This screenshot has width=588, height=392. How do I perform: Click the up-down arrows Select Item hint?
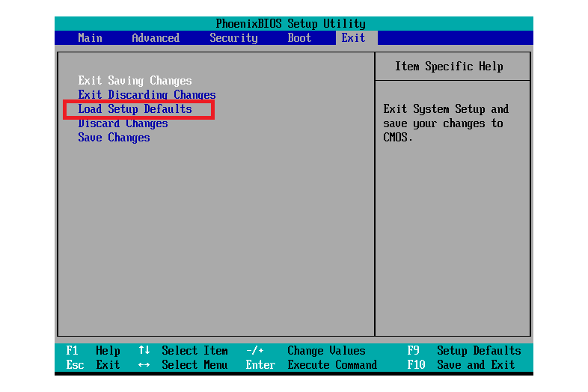coord(183,351)
